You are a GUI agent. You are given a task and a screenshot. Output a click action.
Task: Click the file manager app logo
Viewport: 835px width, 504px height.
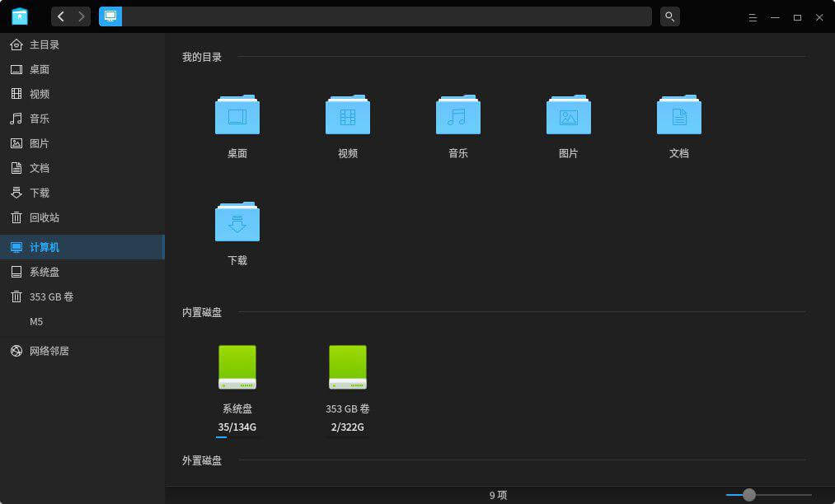20,16
